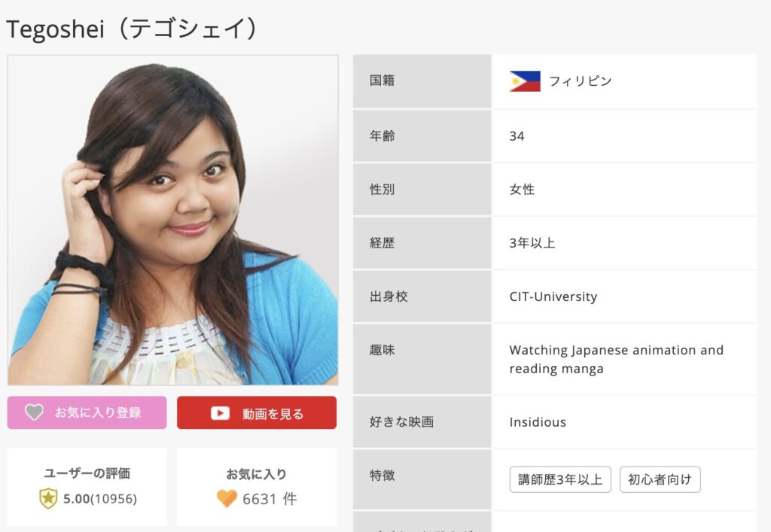This screenshot has height=532, width=771.
Task: Add tutor via お気に入り登録 button
Action: click(x=87, y=412)
